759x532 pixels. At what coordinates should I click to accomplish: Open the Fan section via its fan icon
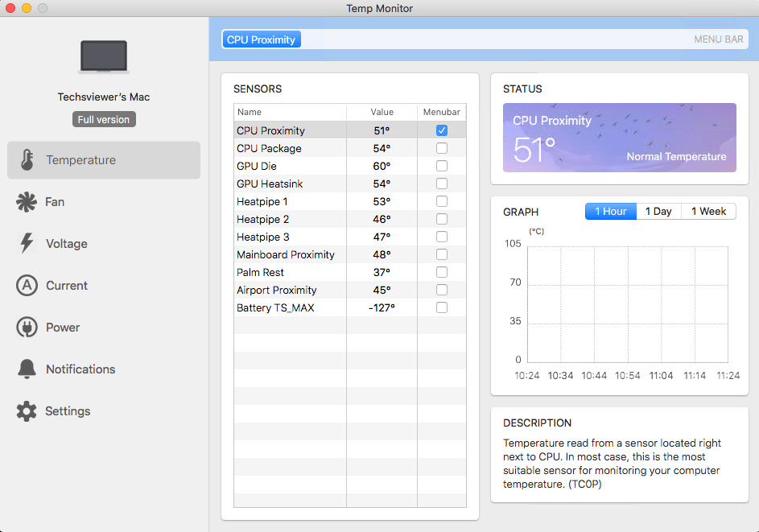(x=26, y=202)
